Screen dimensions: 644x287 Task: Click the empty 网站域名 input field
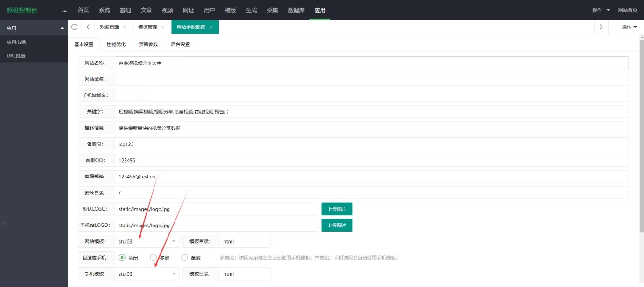tap(371, 79)
